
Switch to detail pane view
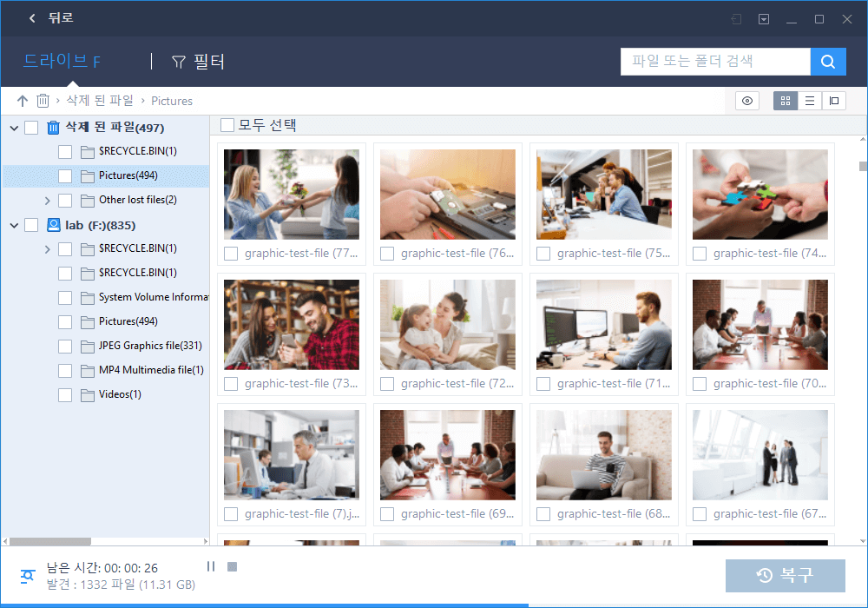pos(833,101)
